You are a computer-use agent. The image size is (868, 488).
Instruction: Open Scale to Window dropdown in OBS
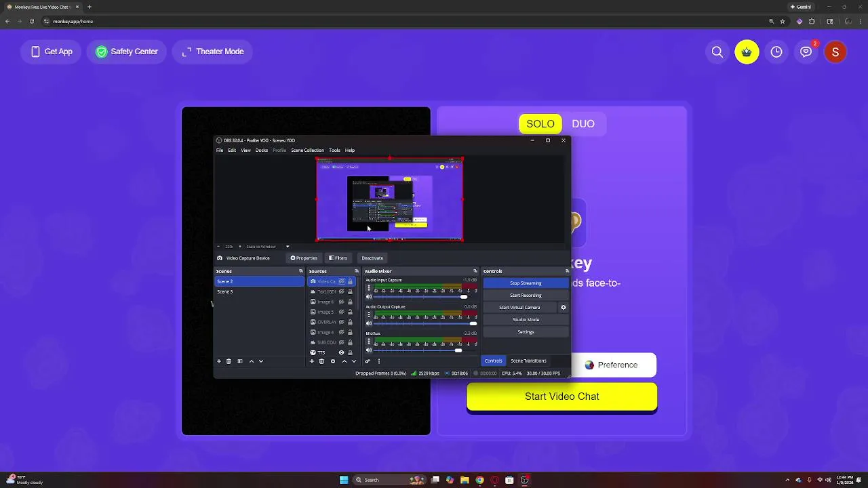click(268, 247)
